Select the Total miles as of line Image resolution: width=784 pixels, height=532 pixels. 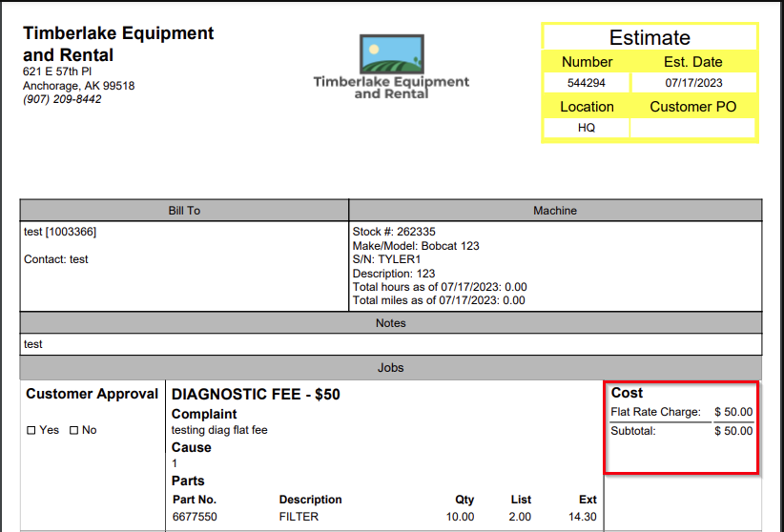[439, 300]
